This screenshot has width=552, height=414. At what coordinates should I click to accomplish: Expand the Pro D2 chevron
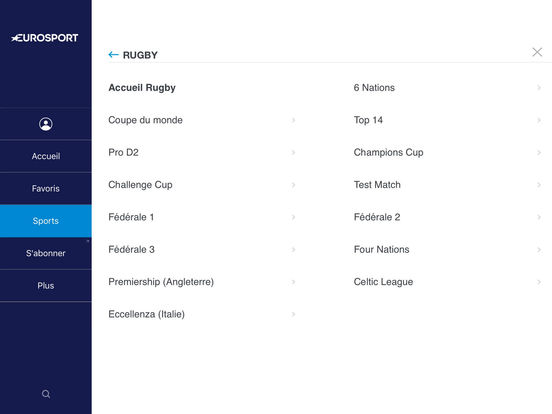[x=293, y=152]
